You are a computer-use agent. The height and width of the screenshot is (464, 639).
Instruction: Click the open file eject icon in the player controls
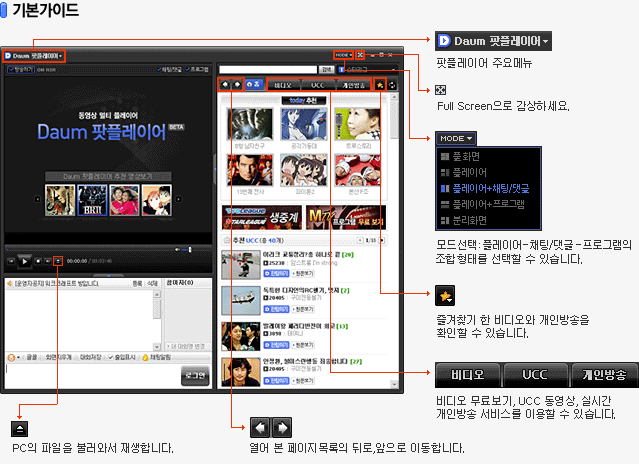coord(58,261)
